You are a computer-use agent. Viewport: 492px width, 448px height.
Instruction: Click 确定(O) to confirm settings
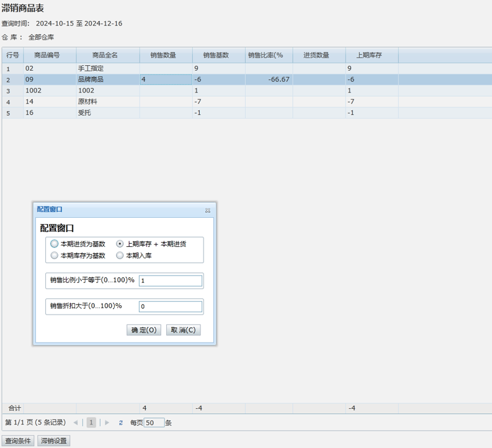[x=143, y=330]
